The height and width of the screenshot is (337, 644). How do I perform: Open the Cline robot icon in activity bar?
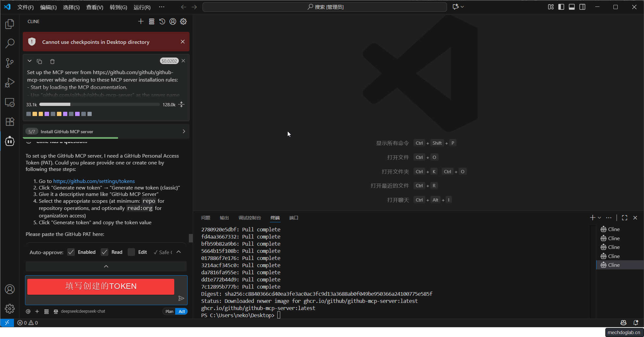(x=10, y=141)
